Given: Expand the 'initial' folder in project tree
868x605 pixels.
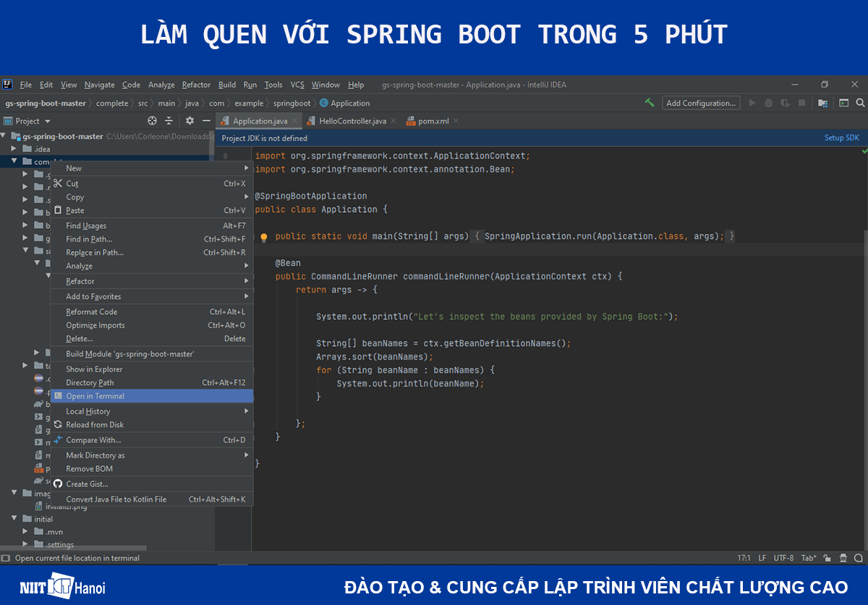Looking at the screenshot, I should (14, 518).
